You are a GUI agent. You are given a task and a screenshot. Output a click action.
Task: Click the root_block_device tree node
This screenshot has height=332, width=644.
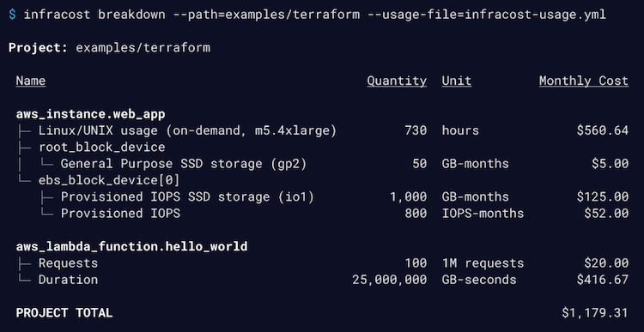click(x=102, y=147)
